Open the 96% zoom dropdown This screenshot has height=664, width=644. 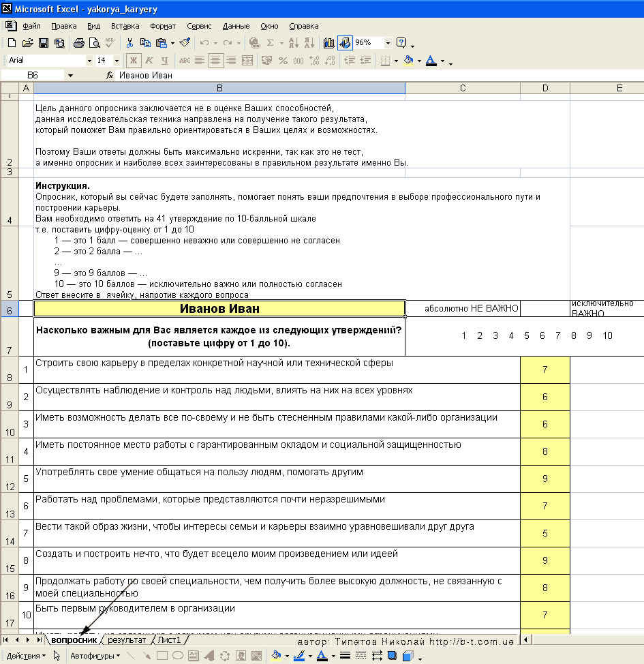(x=388, y=43)
